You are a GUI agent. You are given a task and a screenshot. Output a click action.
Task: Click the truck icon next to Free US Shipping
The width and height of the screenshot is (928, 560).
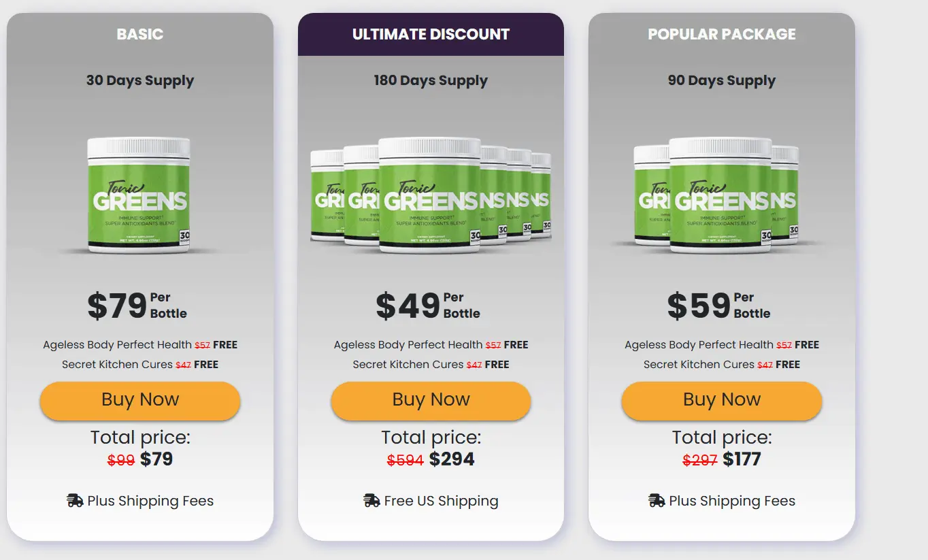[x=372, y=500]
